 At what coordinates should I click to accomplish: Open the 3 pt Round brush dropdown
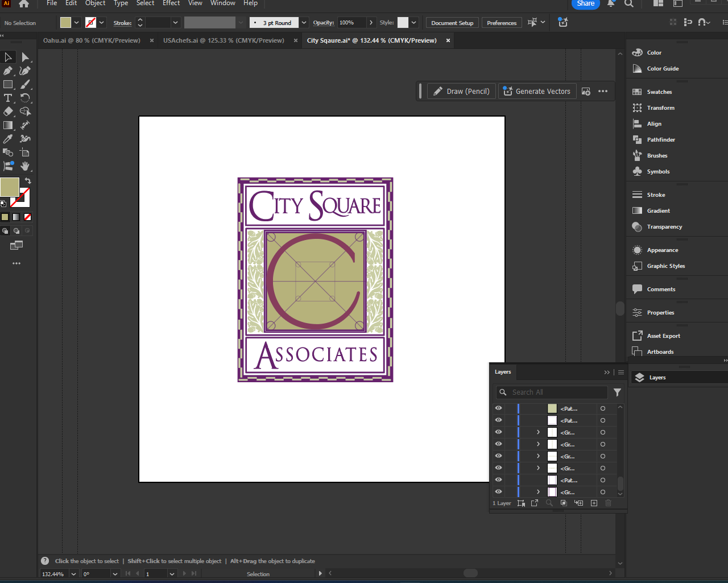(304, 23)
